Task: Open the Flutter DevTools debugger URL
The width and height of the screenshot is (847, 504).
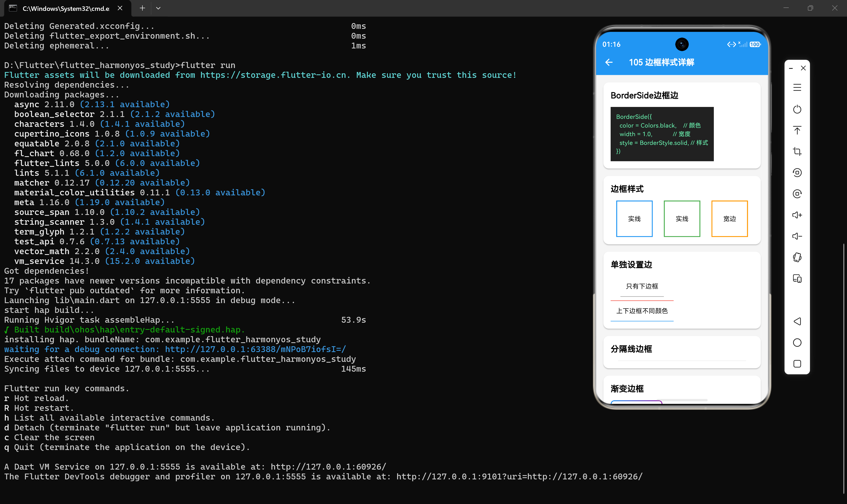Action: (520, 476)
